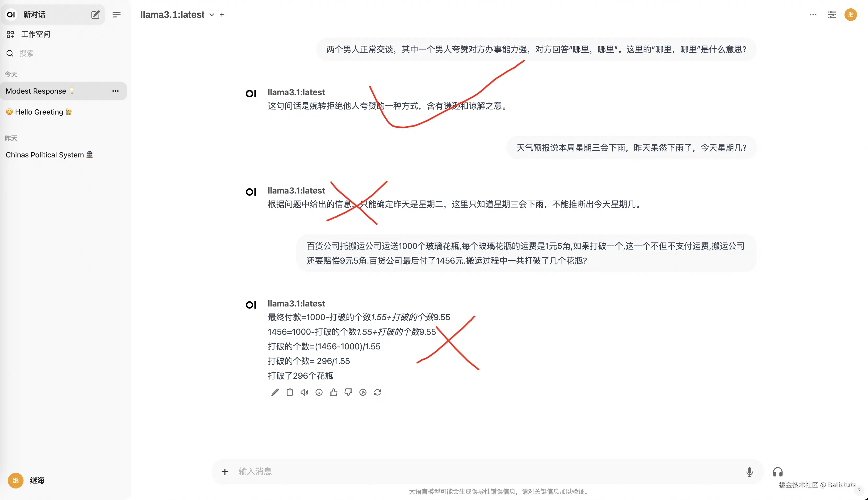Copy the response with clipboard icon
The image size is (868, 500).
point(290,392)
